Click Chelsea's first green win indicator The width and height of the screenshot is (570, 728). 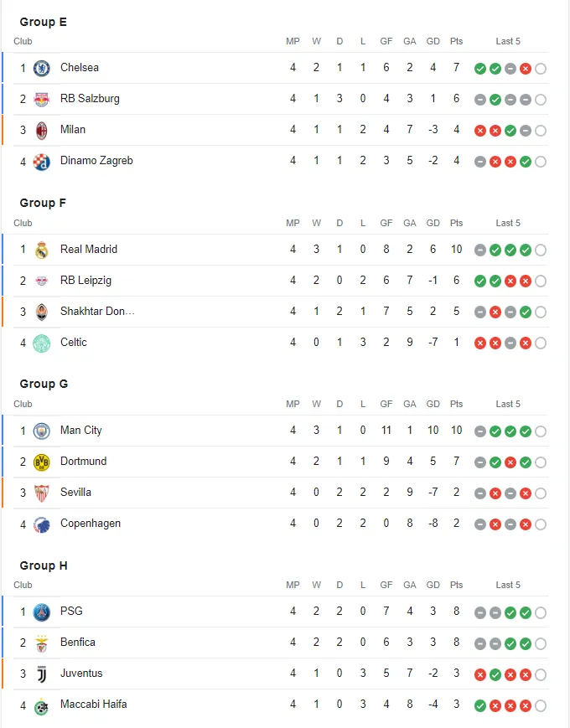(x=480, y=69)
